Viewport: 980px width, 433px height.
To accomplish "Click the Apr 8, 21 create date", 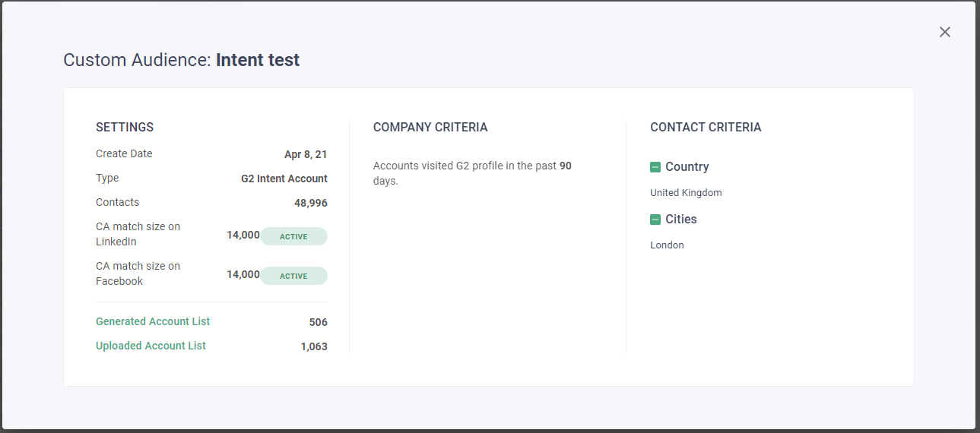I will click(306, 154).
